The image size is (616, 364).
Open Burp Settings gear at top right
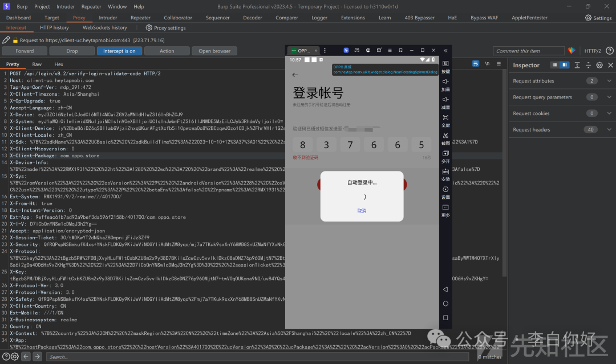pyautogui.click(x=598, y=18)
